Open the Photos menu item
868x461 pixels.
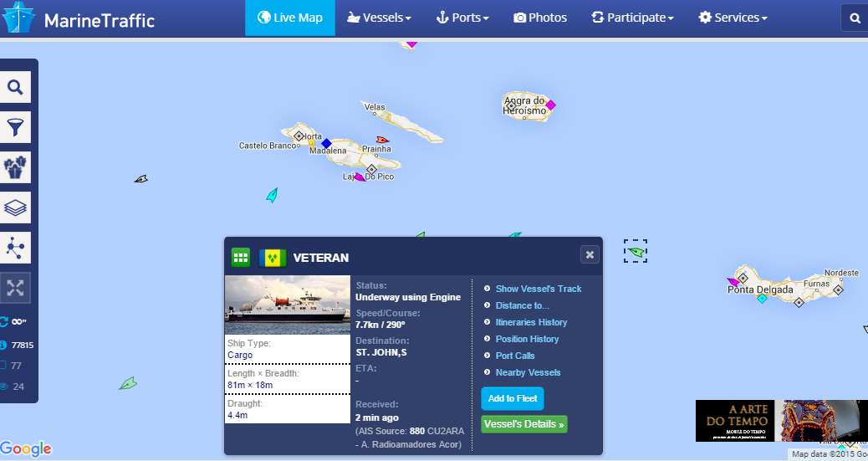540,18
